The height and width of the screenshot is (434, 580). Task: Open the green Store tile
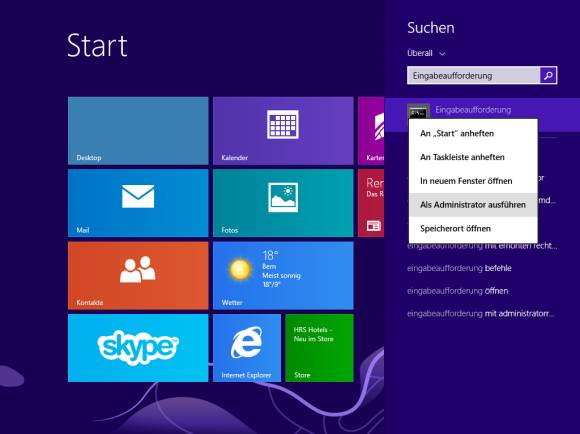[319, 348]
